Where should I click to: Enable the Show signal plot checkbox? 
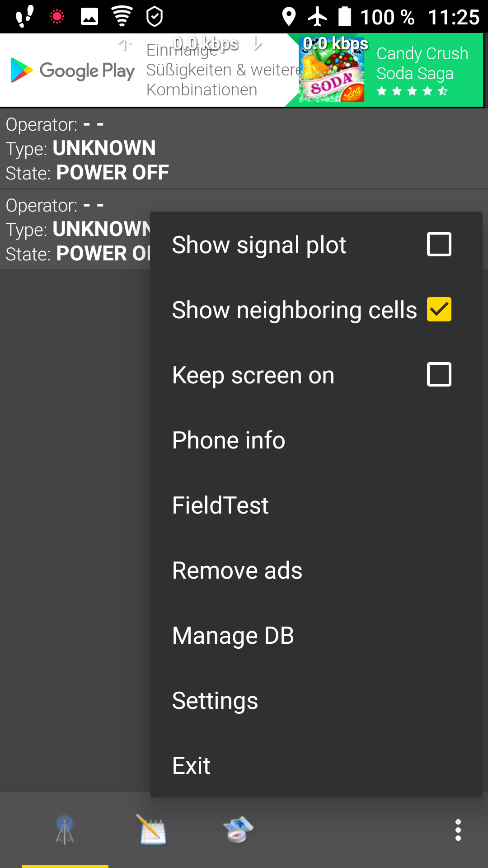click(x=439, y=245)
